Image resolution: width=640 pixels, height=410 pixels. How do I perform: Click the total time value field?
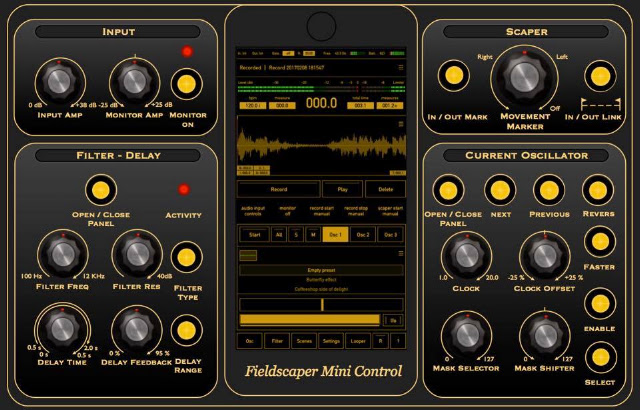360,106
